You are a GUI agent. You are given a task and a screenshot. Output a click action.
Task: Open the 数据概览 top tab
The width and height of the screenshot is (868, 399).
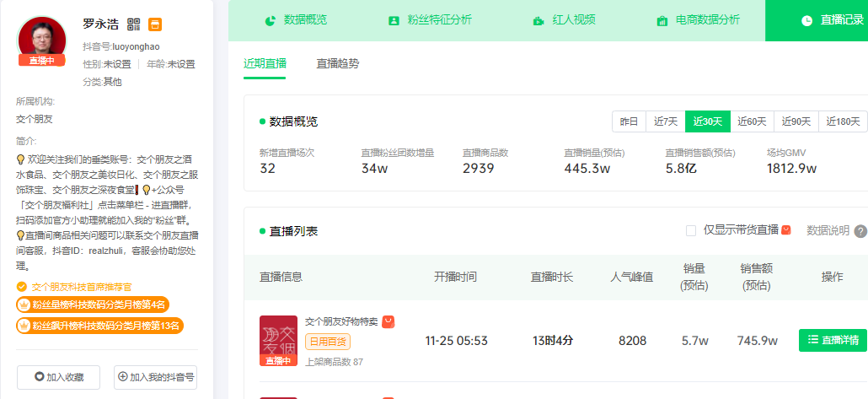pos(297,20)
